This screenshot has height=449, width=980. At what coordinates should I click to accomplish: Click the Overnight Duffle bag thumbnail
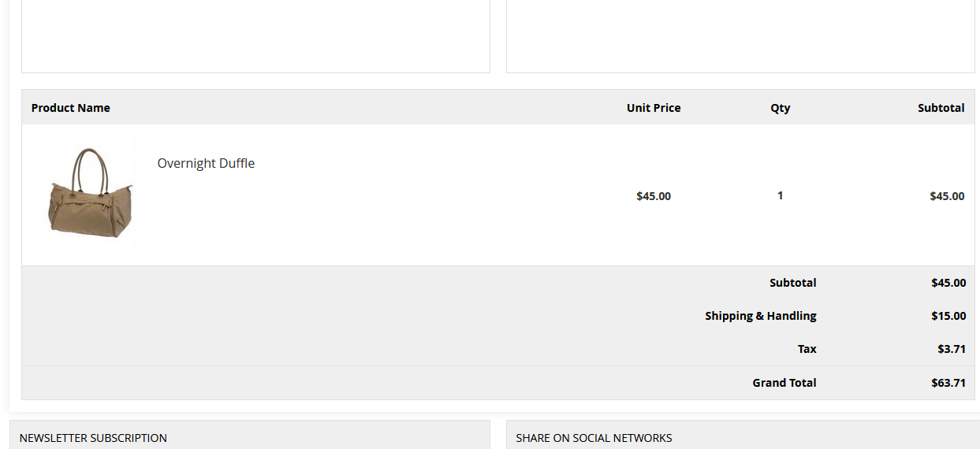(x=90, y=194)
